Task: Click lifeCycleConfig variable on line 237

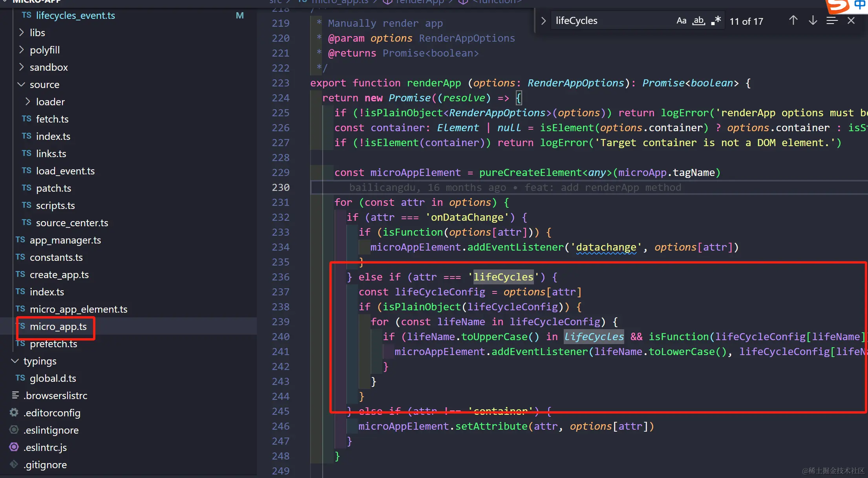Action: click(440, 292)
